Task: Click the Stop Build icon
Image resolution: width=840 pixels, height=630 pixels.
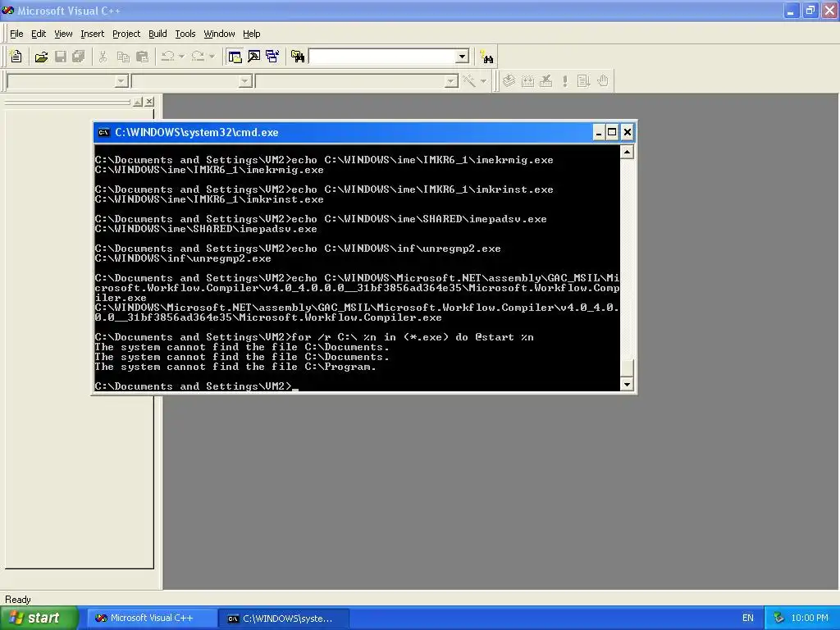Action: 546,81
